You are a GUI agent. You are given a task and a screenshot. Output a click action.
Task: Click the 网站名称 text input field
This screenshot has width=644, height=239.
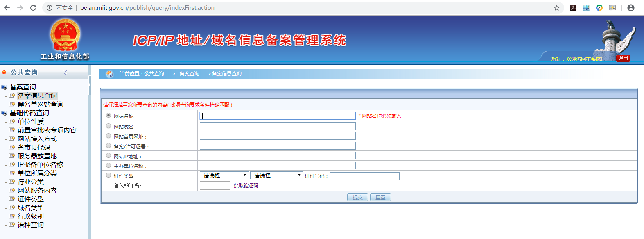click(x=278, y=116)
